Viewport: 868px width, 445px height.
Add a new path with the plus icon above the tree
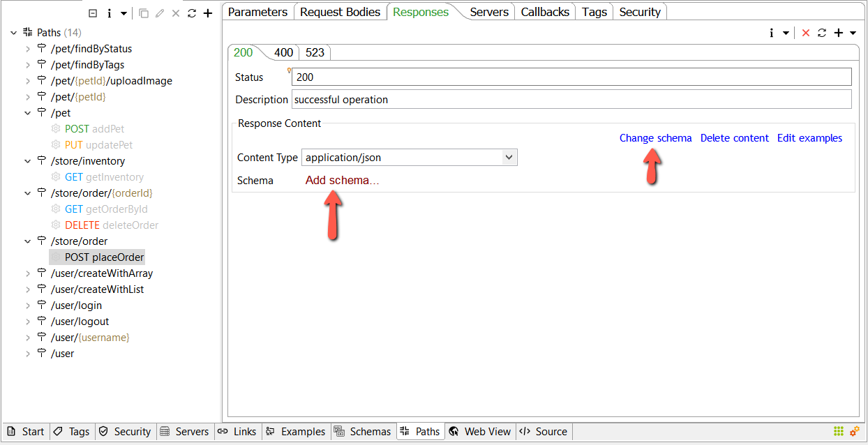pos(207,13)
